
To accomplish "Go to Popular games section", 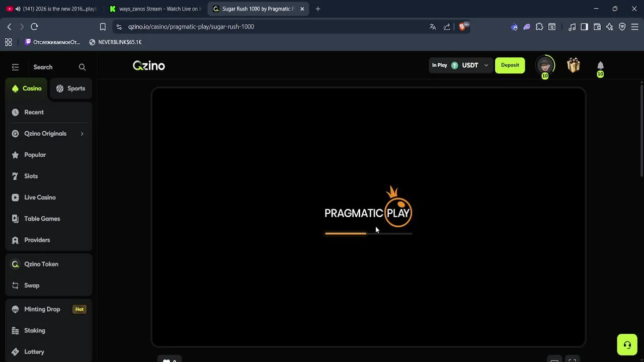I will tap(49, 155).
